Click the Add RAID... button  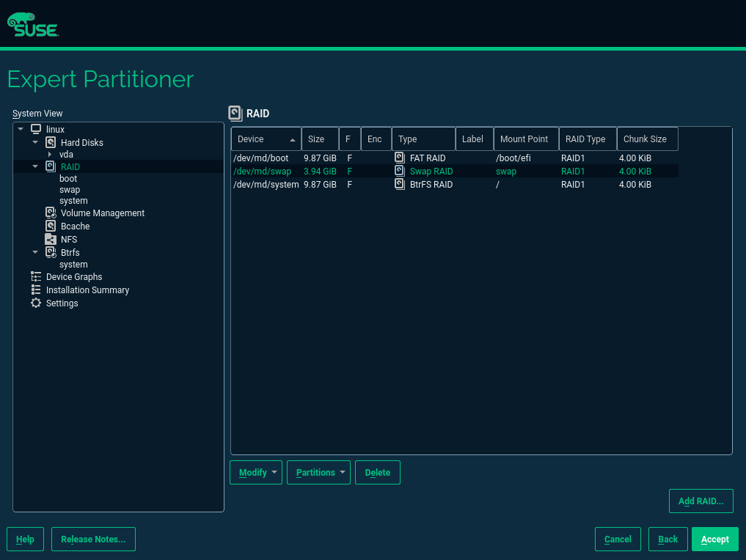[701, 501]
